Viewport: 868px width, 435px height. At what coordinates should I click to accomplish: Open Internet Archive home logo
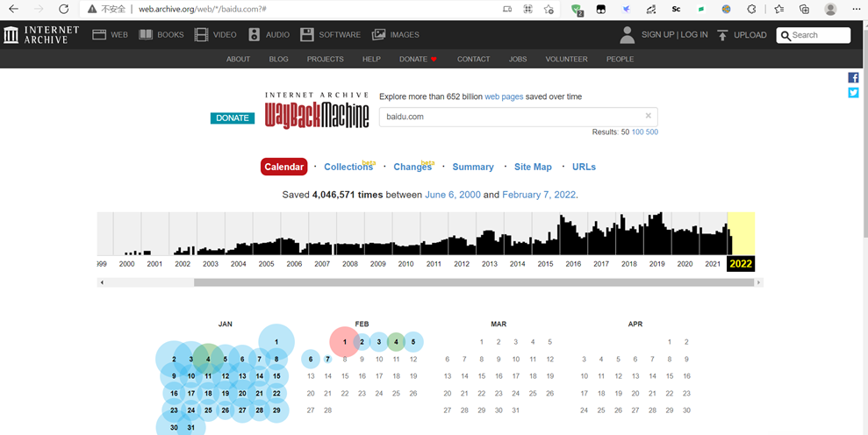[41, 35]
